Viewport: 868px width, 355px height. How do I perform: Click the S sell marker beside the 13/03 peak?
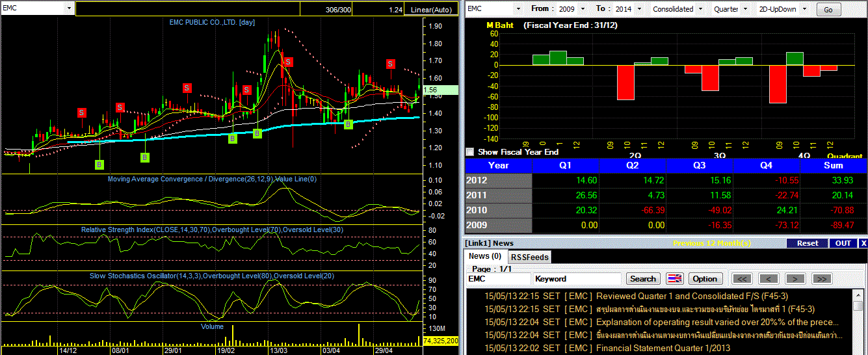[288, 62]
